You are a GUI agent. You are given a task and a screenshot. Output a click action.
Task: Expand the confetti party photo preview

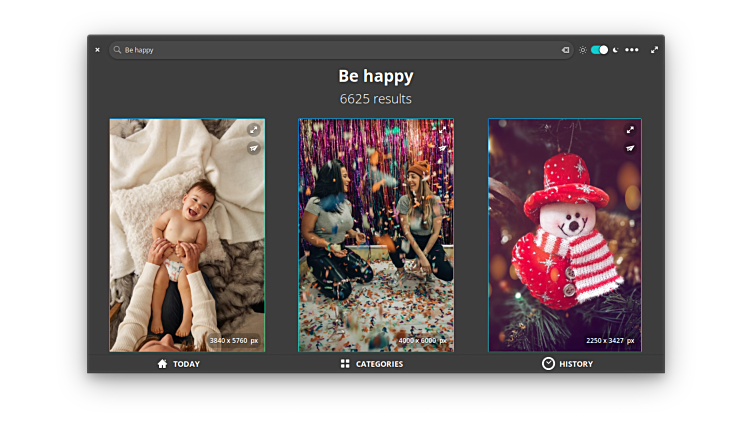(443, 130)
